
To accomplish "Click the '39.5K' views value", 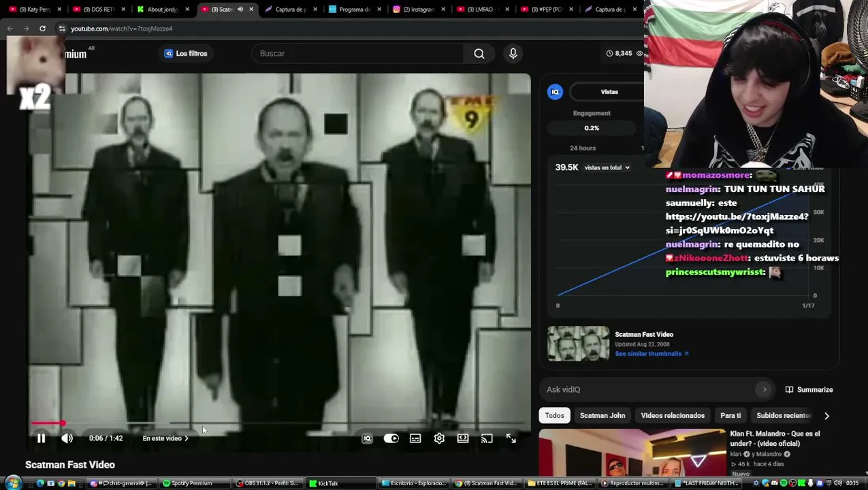I will pyautogui.click(x=566, y=167).
